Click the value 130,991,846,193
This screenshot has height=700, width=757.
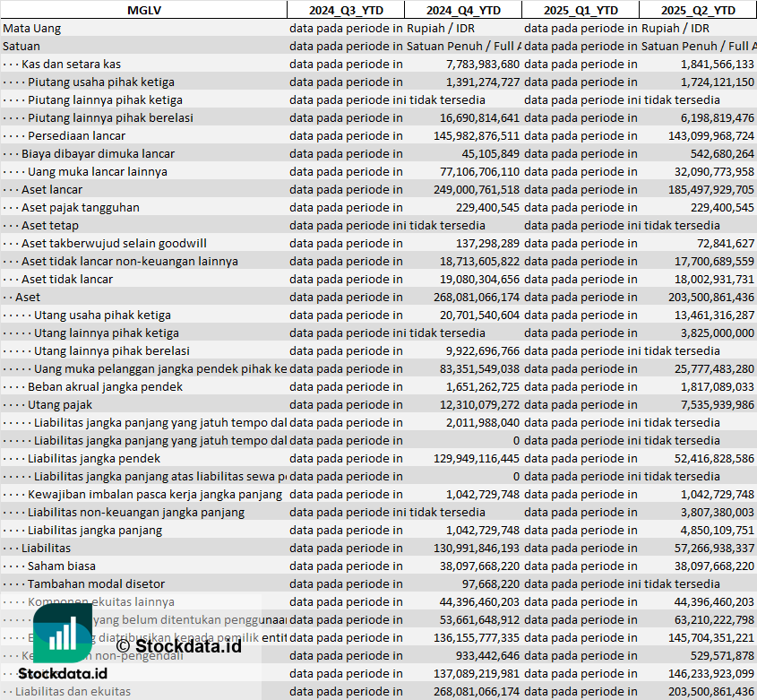coord(477,548)
